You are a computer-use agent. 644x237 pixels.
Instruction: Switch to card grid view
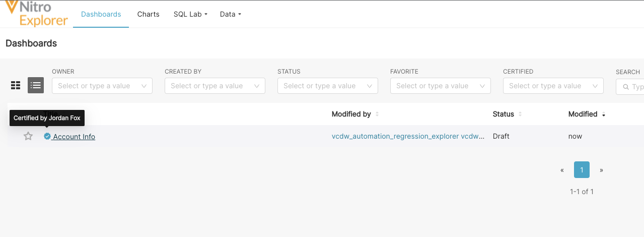coord(16,85)
